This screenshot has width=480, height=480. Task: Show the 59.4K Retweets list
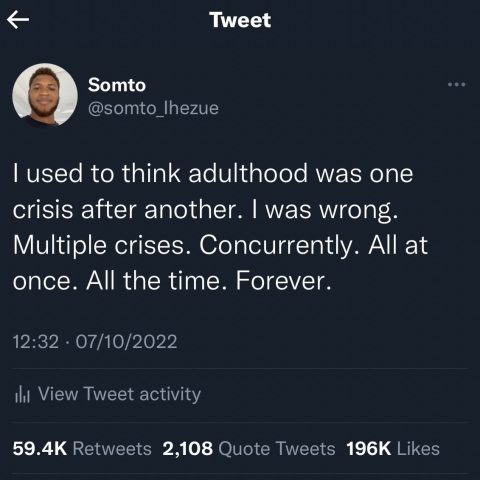click(x=82, y=448)
